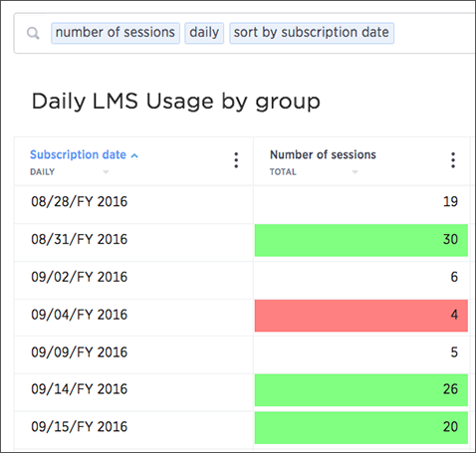
Task: Expand the TOTAL aggregation dropdown
Action: [355, 172]
